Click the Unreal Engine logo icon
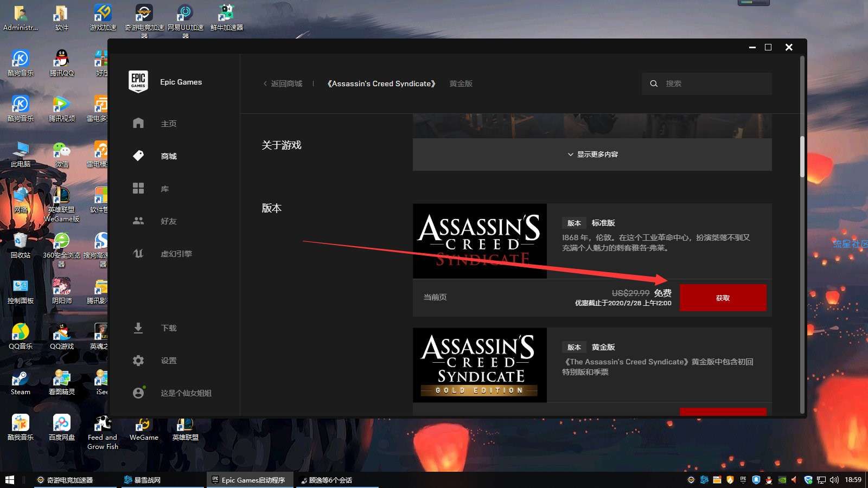This screenshot has height=488, width=868. (138, 253)
